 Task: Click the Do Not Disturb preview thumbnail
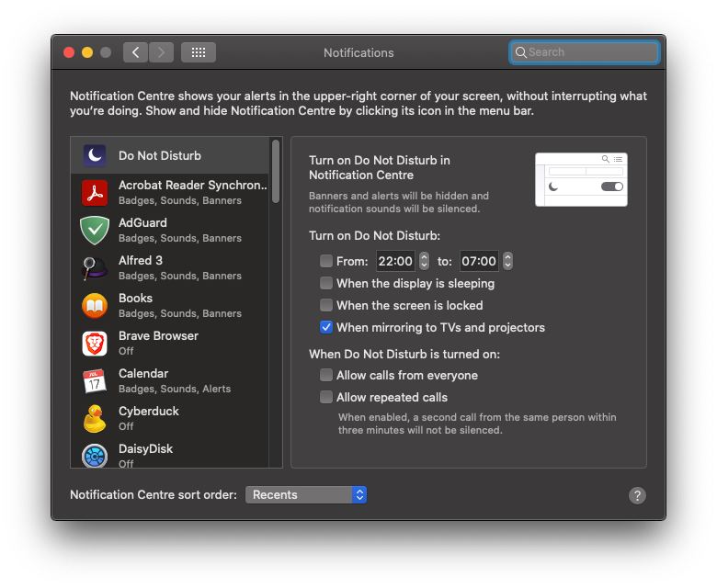[581, 179]
